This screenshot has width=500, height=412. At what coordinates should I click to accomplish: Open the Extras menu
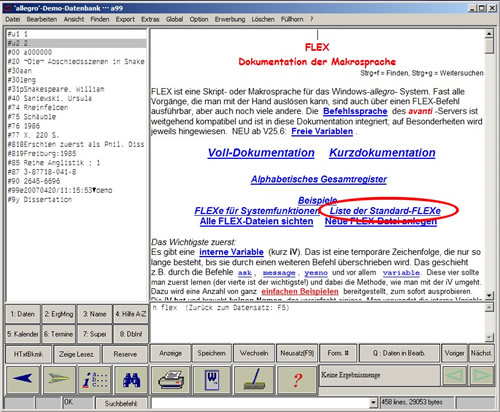pos(150,19)
